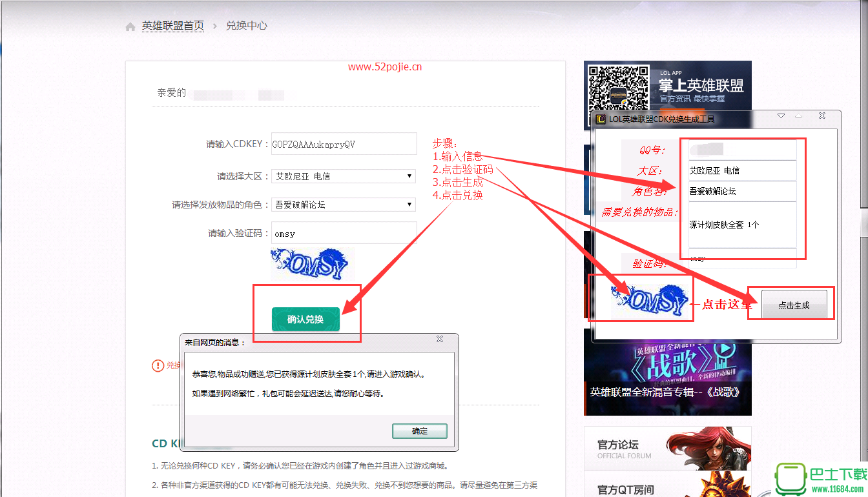Click the 点击生成 button

tap(794, 305)
